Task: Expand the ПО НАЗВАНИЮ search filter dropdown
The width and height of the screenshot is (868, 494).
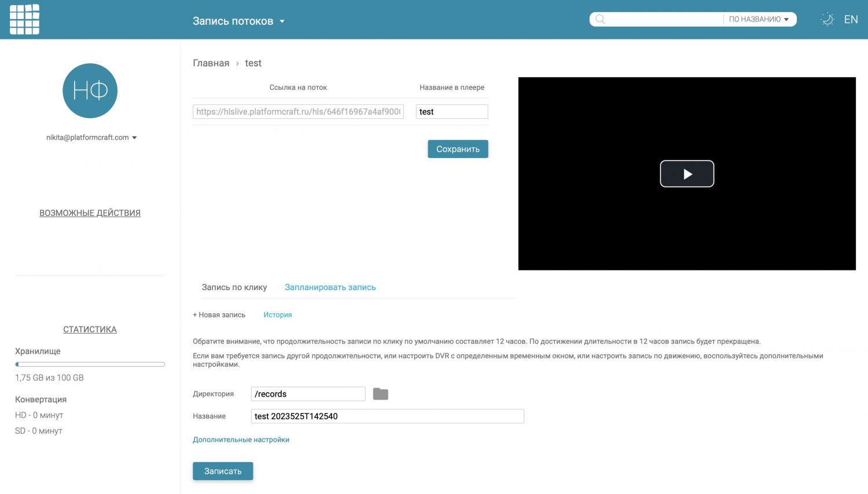Action: tap(759, 20)
